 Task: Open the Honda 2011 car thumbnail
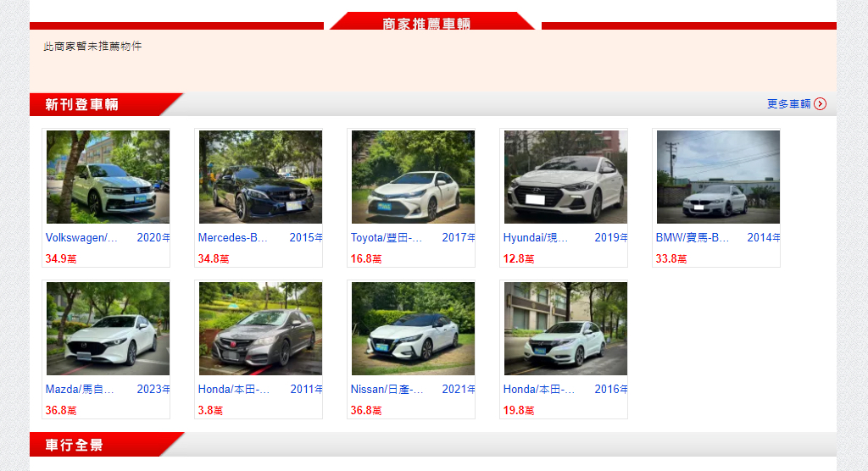click(x=261, y=329)
